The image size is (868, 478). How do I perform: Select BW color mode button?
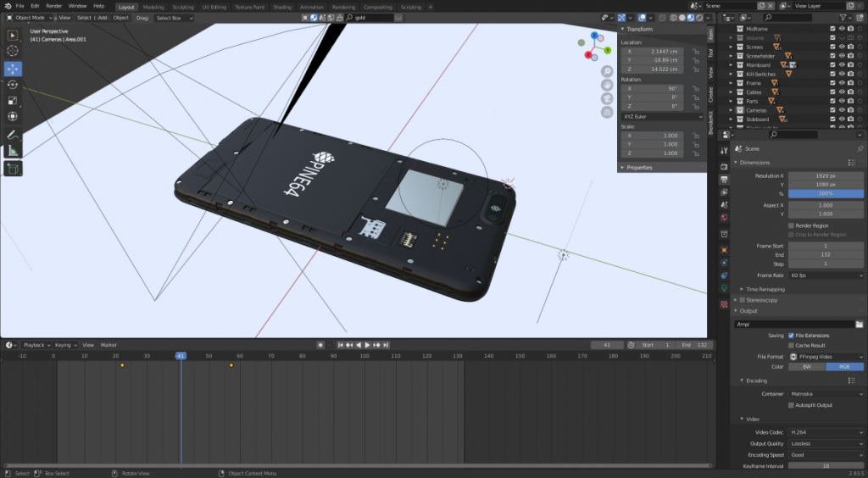[807, 366]
